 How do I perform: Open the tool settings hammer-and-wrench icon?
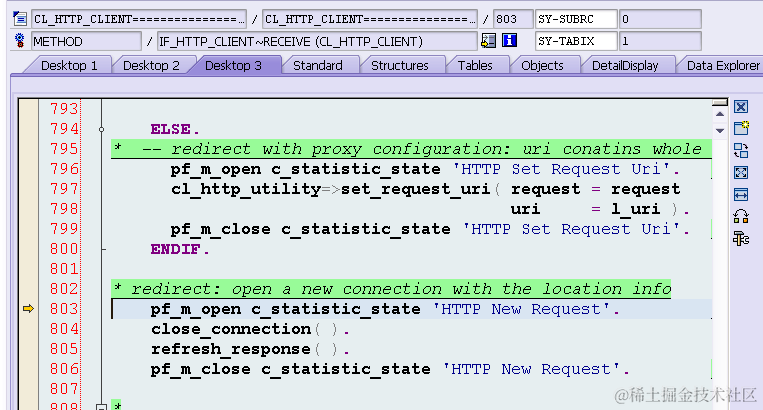pyautogui.click(x=741, y=238)
